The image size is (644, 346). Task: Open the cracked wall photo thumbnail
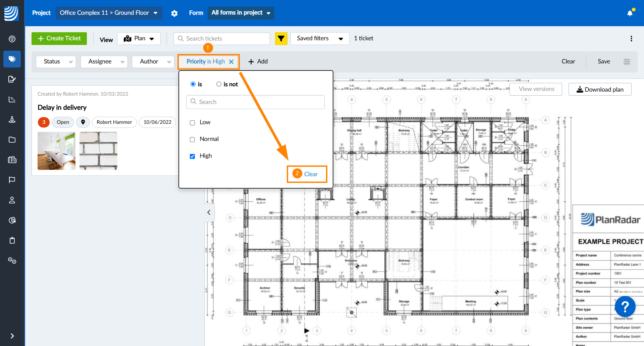[x=98, y=151]
